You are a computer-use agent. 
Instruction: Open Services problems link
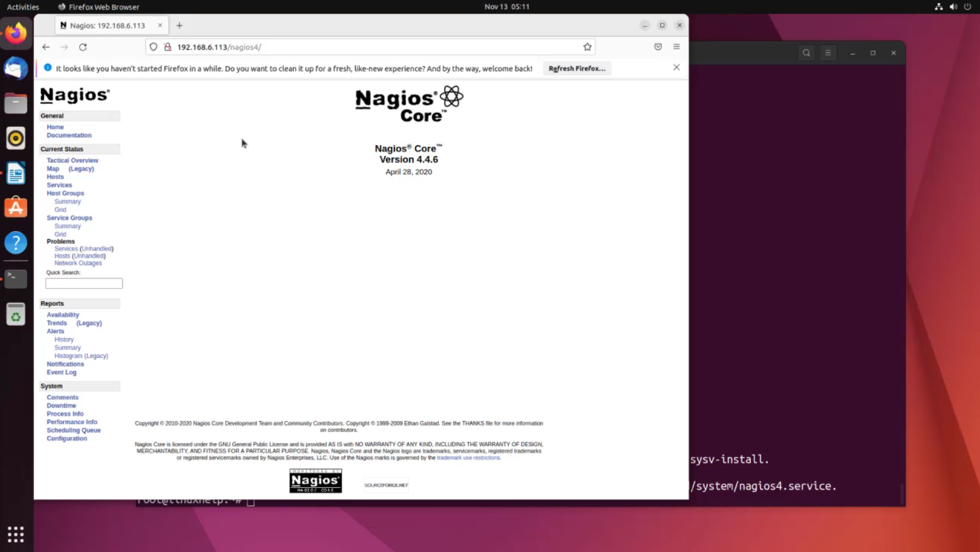(x=66, y=249)
